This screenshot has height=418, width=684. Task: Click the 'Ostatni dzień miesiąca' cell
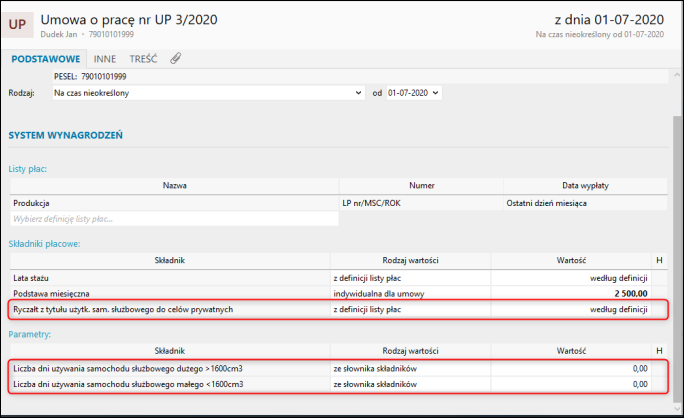585,203
